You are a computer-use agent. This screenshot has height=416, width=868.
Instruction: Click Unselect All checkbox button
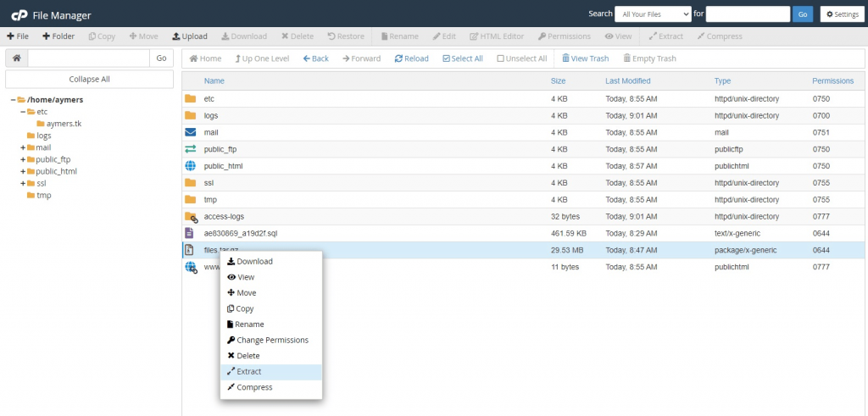tap(521, 58)
